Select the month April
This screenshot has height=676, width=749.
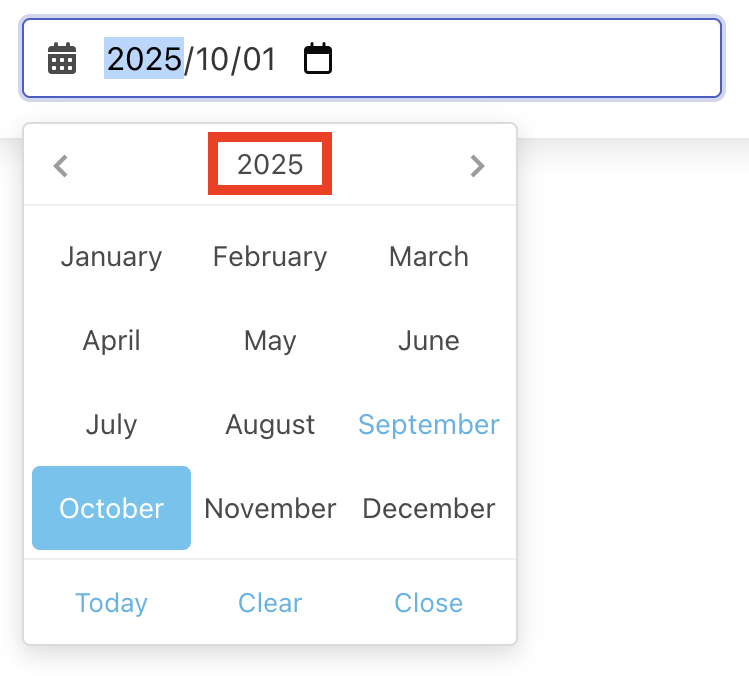[x=111, y=341]
